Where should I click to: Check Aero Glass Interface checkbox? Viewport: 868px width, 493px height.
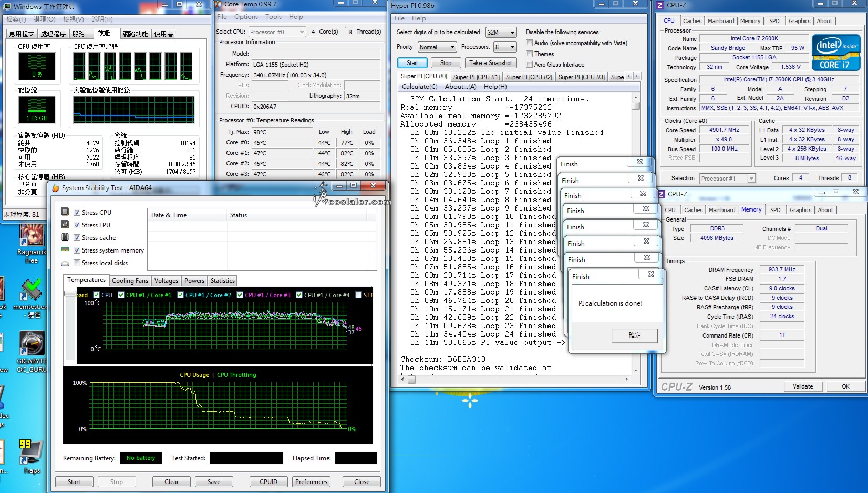click(x=530, y=65)
